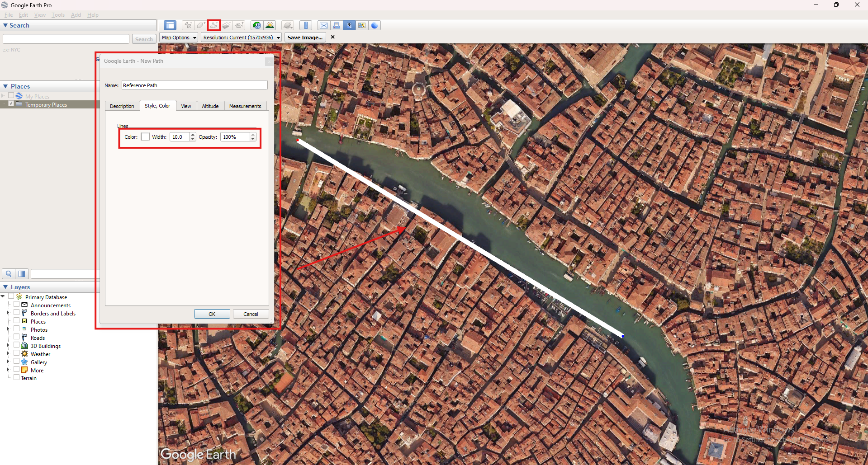Launch Google Earth web blue sphere icon
868x465 pixels.
(x=375, y=25)
